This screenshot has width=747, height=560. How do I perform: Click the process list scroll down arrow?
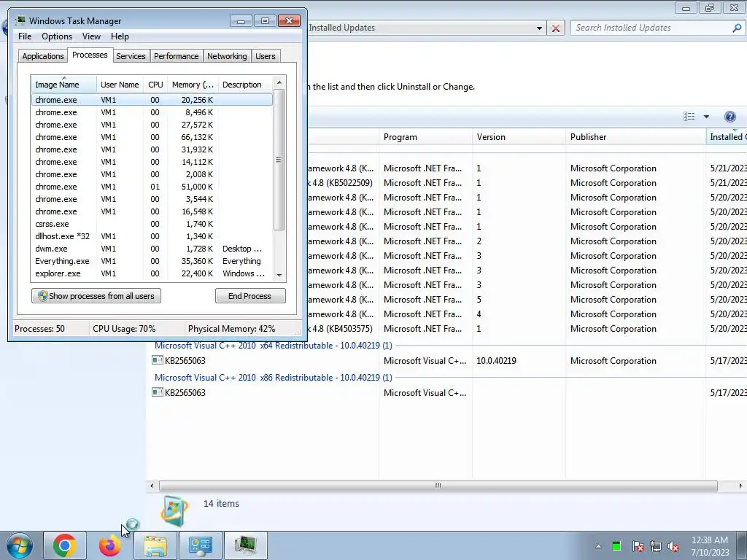279,275
